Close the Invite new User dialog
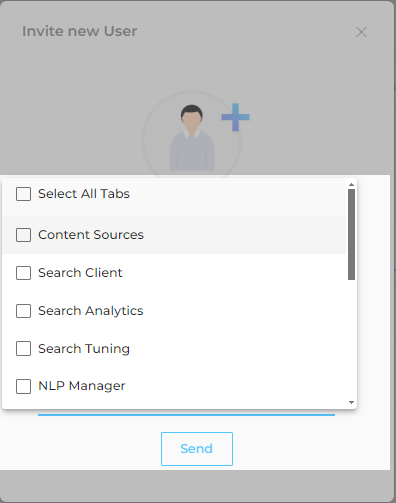Screen dimensions: 396x503 (361, 32)
